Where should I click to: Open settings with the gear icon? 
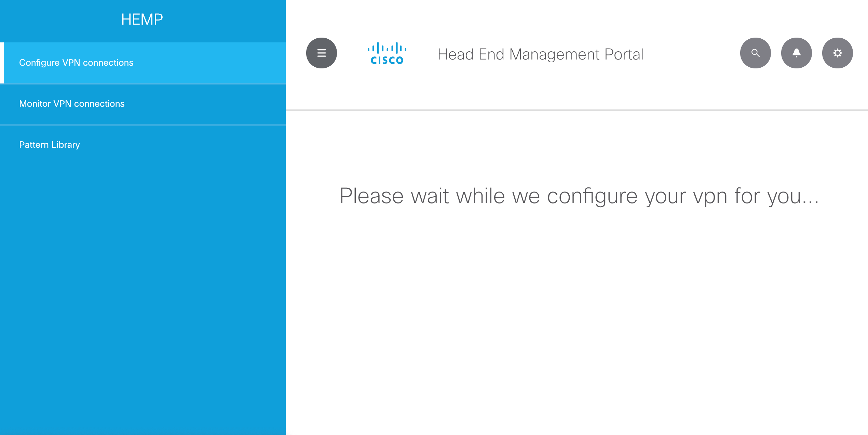(837, 53)
